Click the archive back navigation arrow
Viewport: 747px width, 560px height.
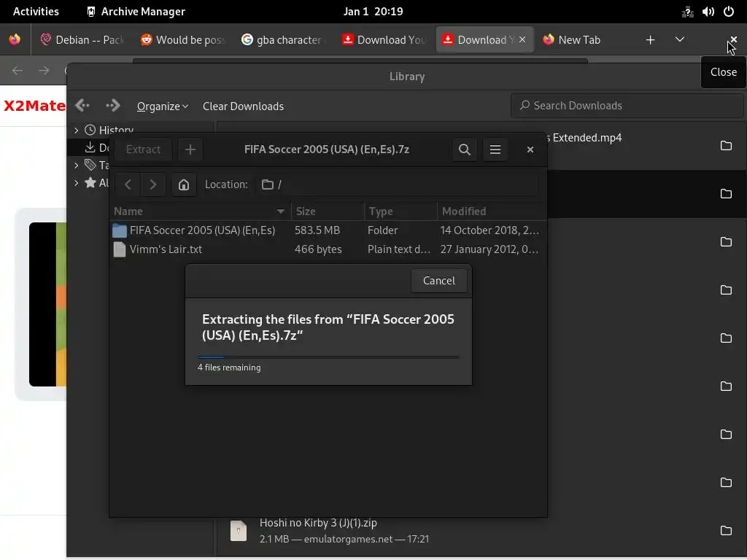tap(128, 184)
